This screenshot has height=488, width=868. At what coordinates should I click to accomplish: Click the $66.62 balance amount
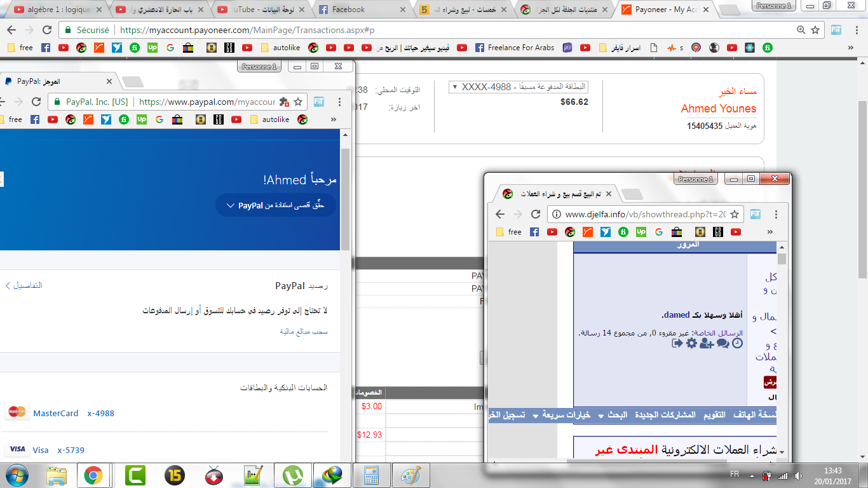coord(574,102)
